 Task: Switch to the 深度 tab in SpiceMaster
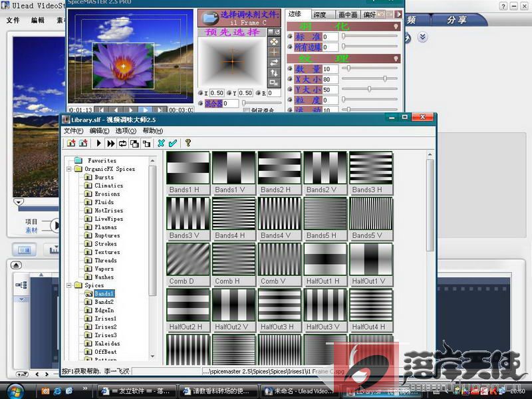click(x=320, y=15)
